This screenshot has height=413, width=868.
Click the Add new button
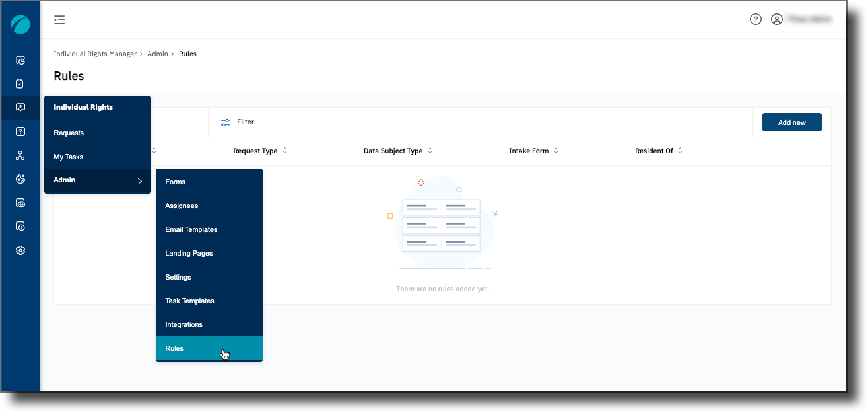pos(792,122)
